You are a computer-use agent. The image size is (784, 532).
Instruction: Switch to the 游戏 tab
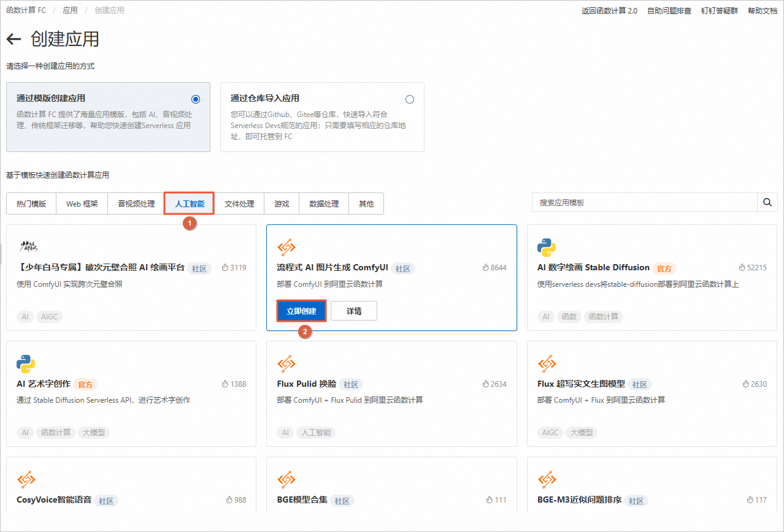click(282, 204)
